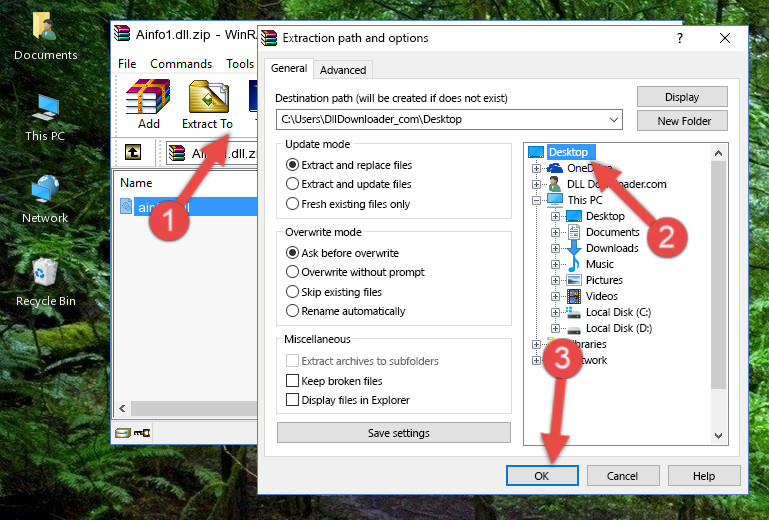Enable Display files in Explorer checkbox
Image resolution: width=769 pixels, height=520 pixels.
pos(292,400)
